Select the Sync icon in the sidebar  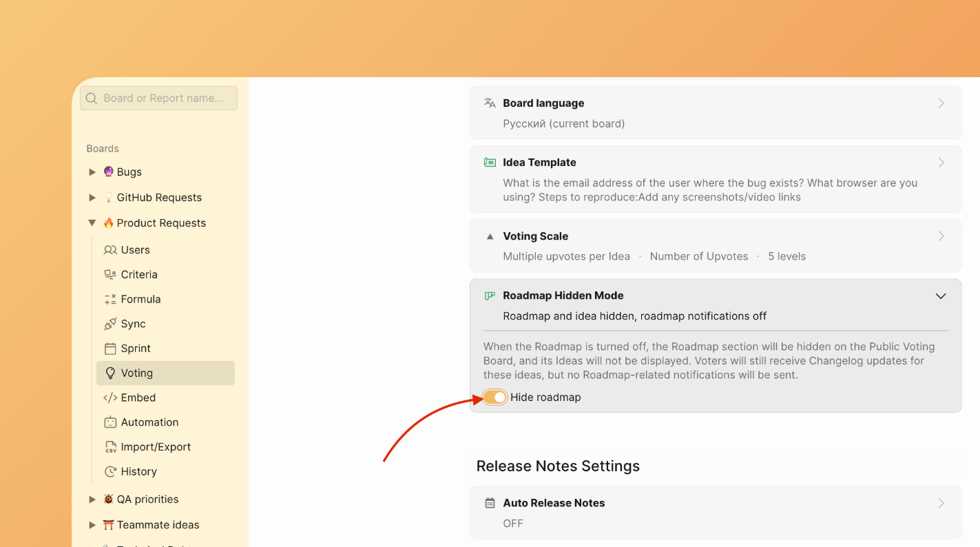(110, 324)
